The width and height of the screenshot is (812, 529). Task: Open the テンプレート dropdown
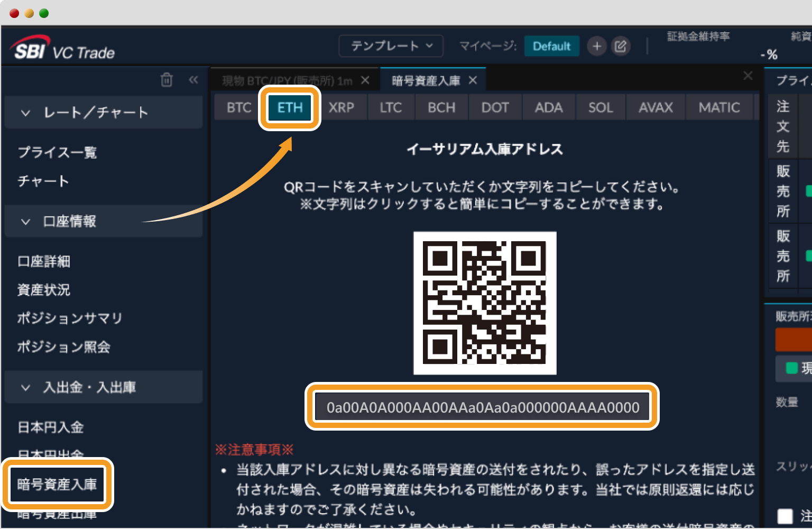pyautogui.click(x=391, y=46)
